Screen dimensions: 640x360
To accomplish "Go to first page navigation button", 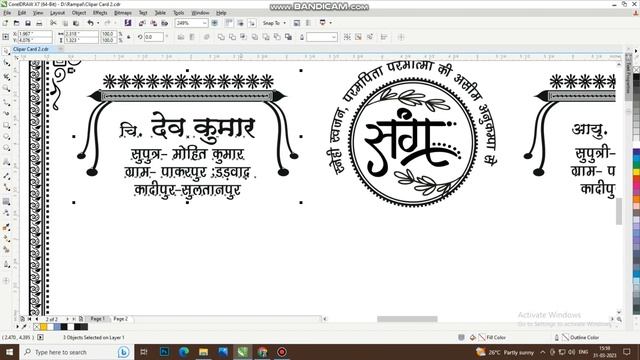I will pos(29,319).
